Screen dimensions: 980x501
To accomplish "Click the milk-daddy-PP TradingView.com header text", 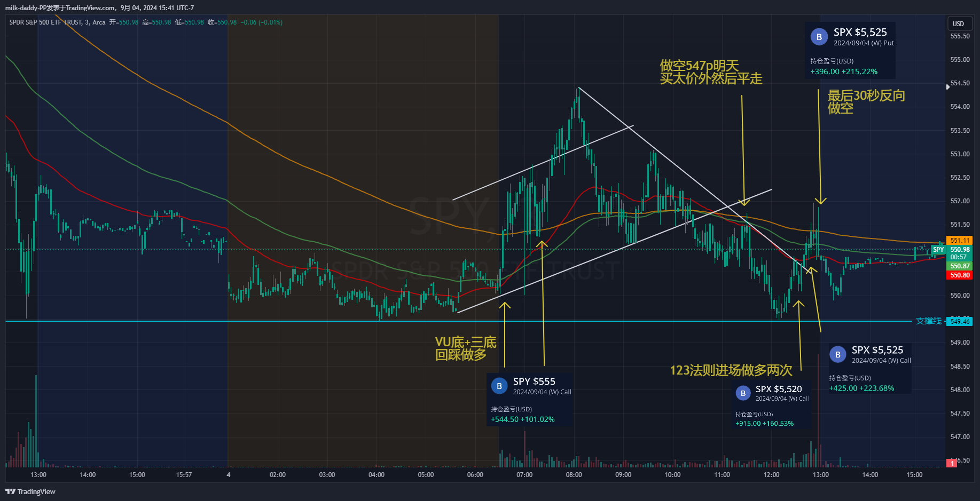I will click(x=99, y=8).
